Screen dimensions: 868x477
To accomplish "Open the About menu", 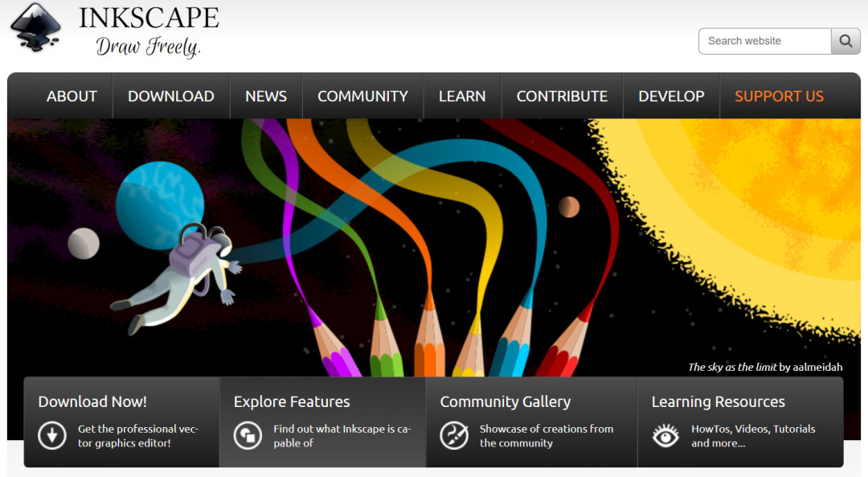I will (x=72, y=96).
